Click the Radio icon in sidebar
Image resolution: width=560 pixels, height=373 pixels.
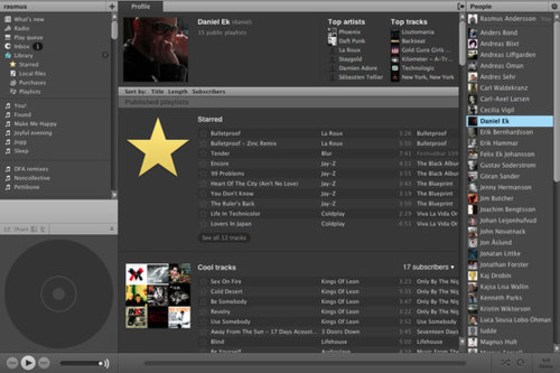coord(8,28)
